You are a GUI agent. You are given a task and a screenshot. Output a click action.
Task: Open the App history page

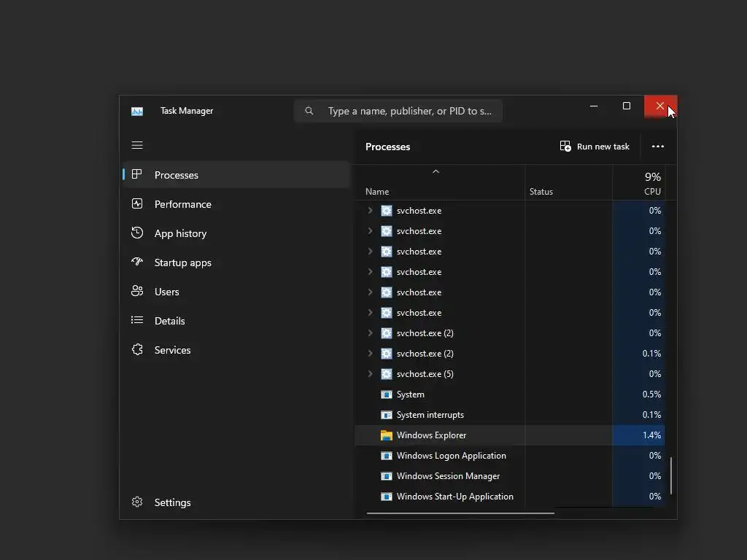point(237,233)
